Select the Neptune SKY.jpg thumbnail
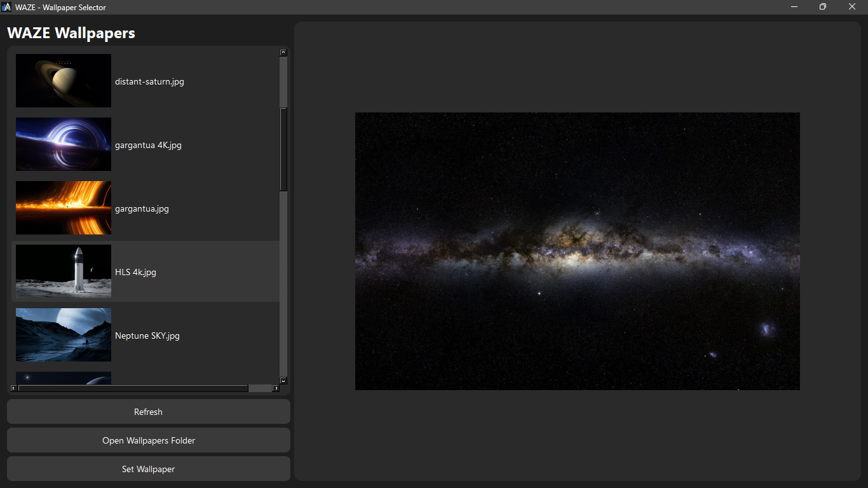 click(64, 335)
